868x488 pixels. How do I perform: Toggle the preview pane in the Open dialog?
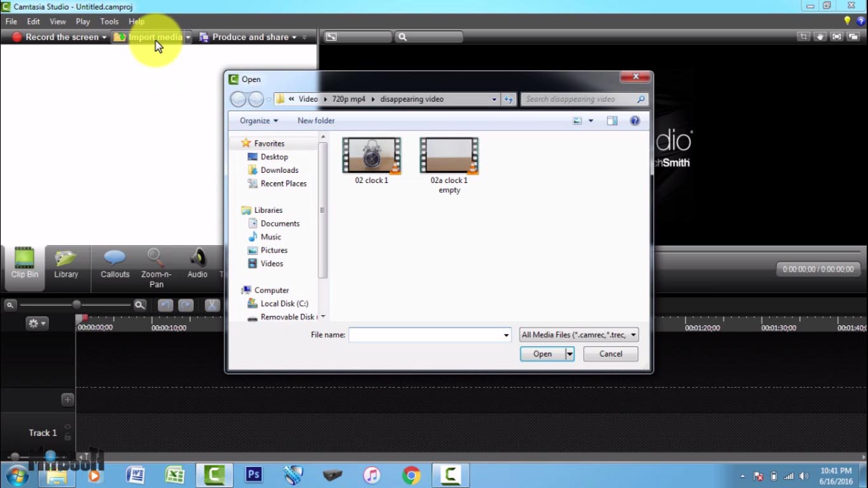coord(612,121)
